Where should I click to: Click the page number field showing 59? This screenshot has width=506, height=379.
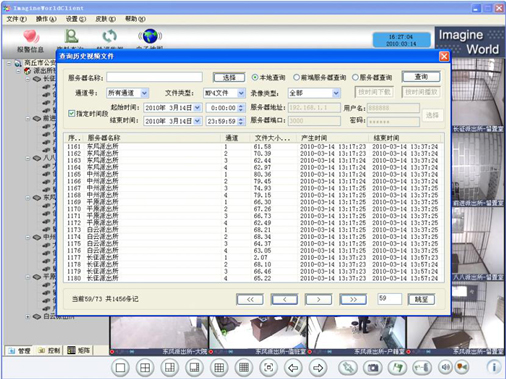pos(389,299)
